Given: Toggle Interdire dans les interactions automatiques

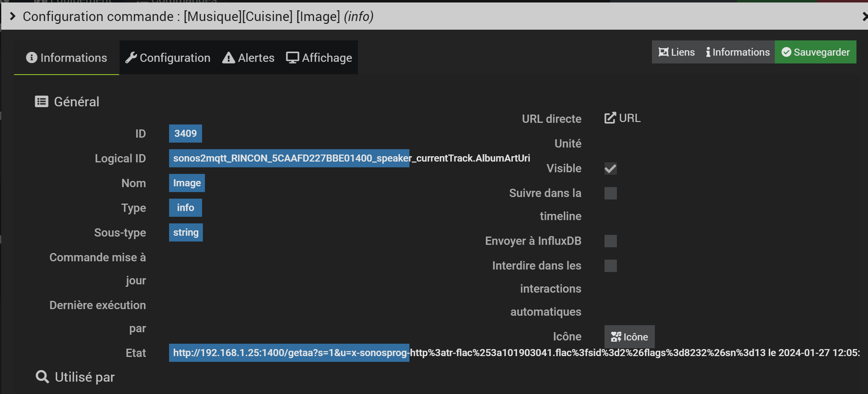Looking at the screenshot, I should pos(610,266).
